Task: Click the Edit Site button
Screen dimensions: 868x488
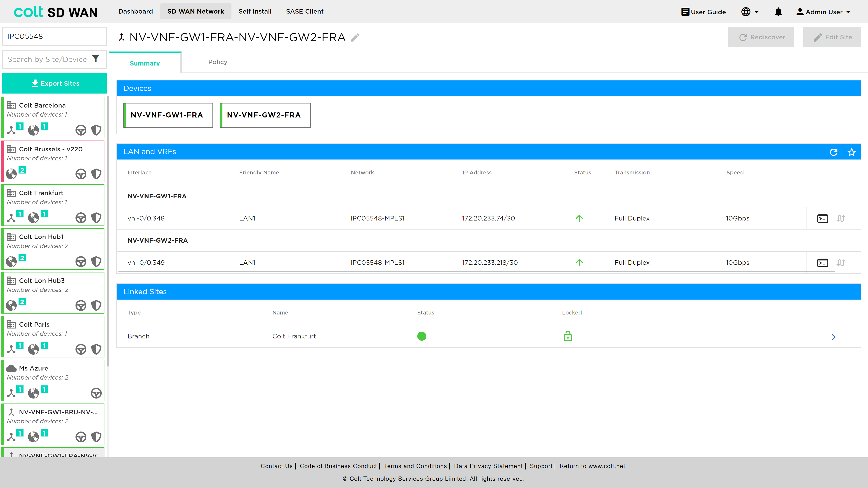Action: point(832,37)
